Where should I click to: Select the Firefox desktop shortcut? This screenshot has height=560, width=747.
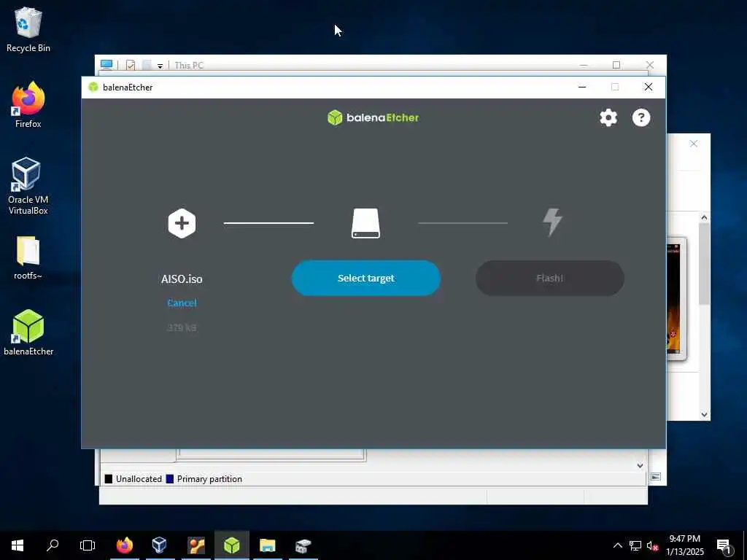[x=28, y=105]
